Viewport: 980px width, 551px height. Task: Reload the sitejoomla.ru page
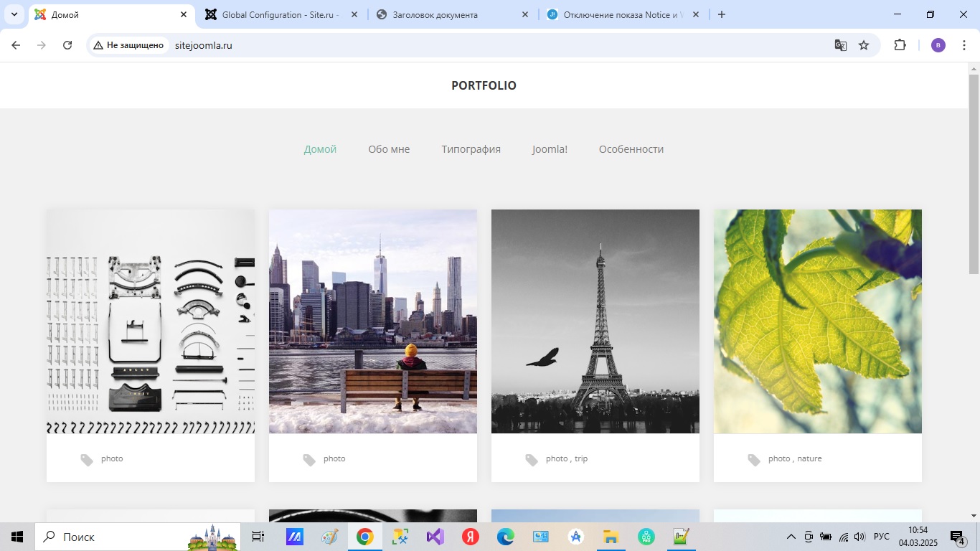point(67,45)
